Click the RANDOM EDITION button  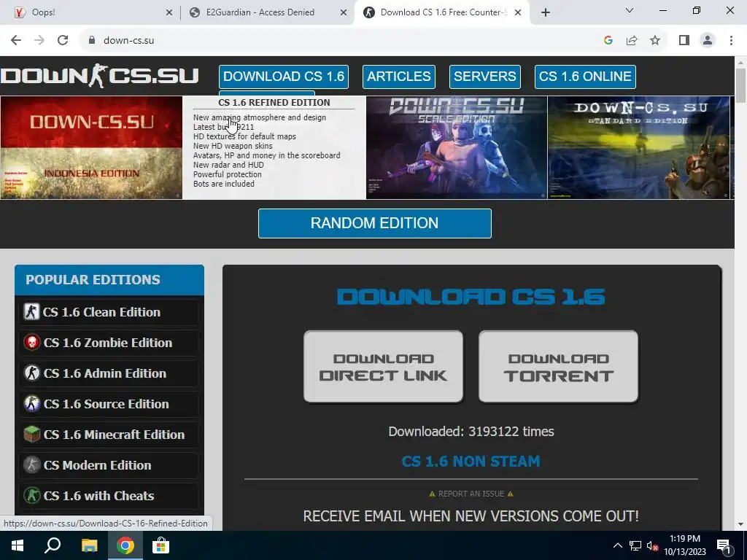[374, 223]
